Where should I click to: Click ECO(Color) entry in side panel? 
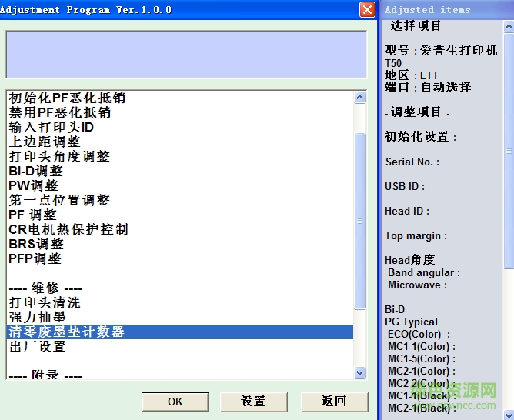coord(419,334)
